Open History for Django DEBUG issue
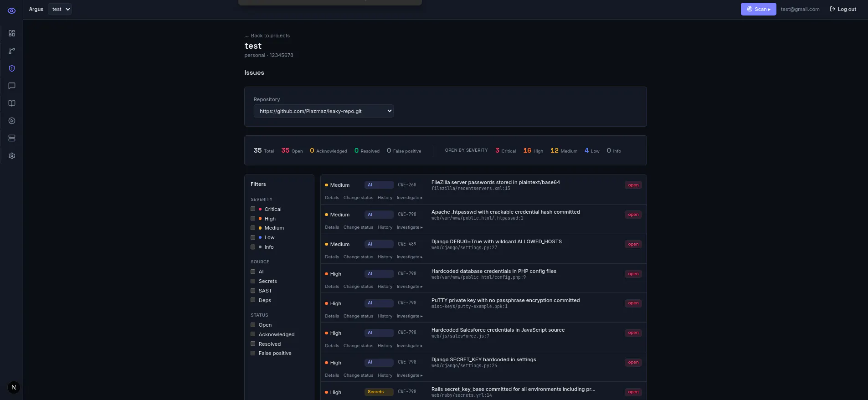Viewport: 868px width, 400px height. pos(385,257)
